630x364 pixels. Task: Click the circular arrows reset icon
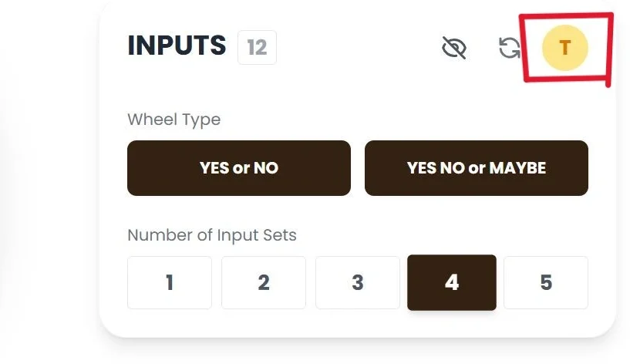509,49
